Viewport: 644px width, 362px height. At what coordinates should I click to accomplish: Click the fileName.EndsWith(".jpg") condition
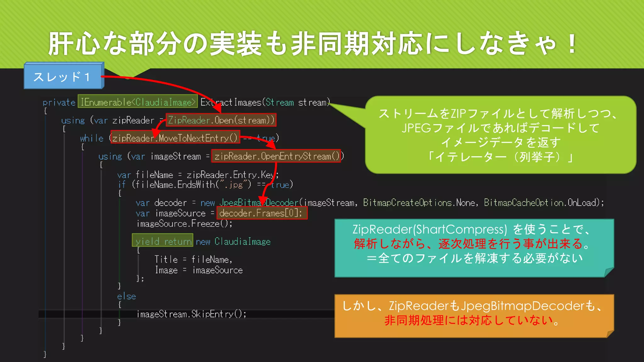click(192, 185)
